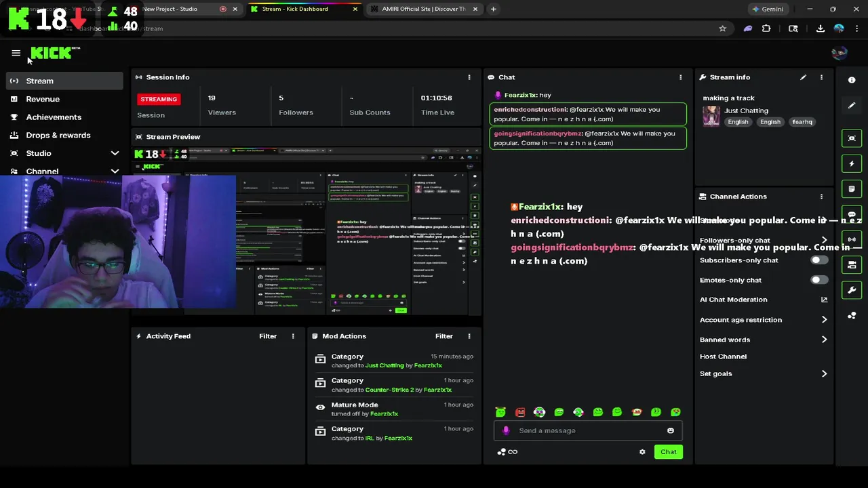Open the user avatar in header
This screenshot has width=868, height=488.
(840, 53)
